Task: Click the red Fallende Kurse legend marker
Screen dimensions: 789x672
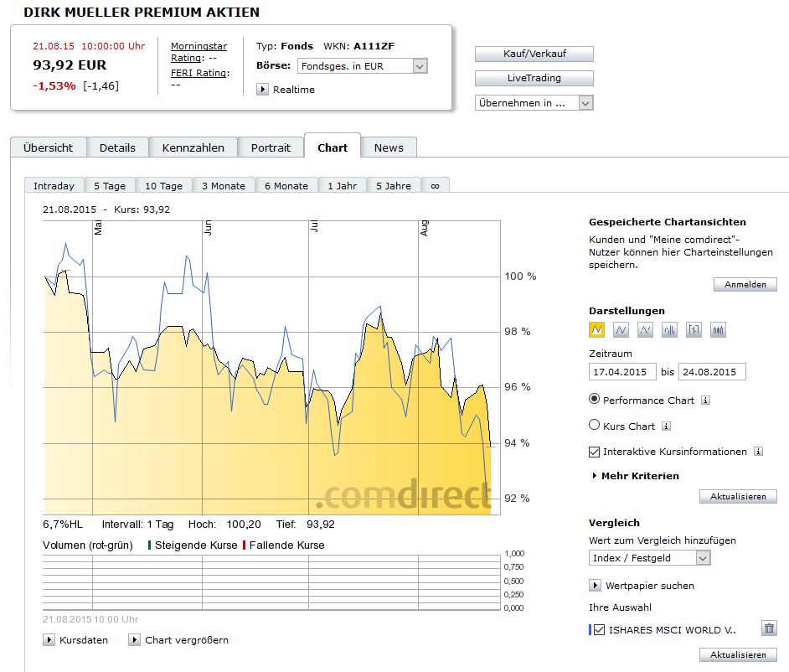Action: [x=244, y=545]
